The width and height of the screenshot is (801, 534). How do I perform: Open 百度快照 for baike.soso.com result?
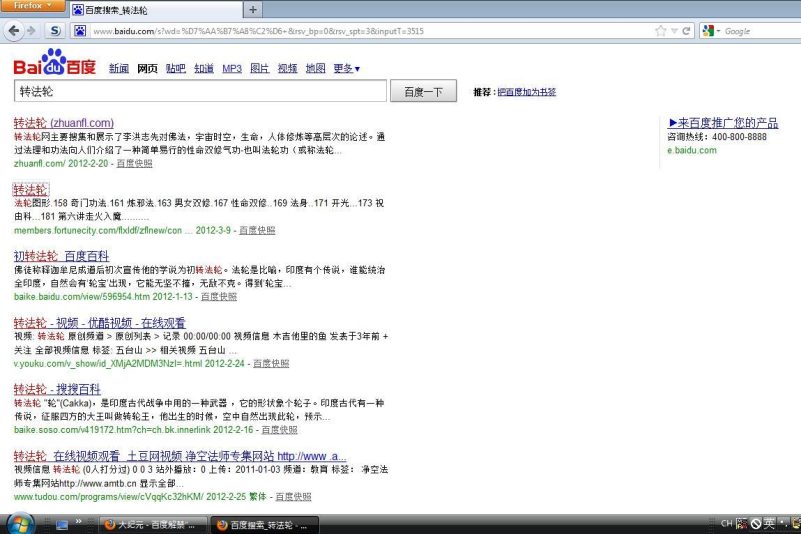point(279,430)
